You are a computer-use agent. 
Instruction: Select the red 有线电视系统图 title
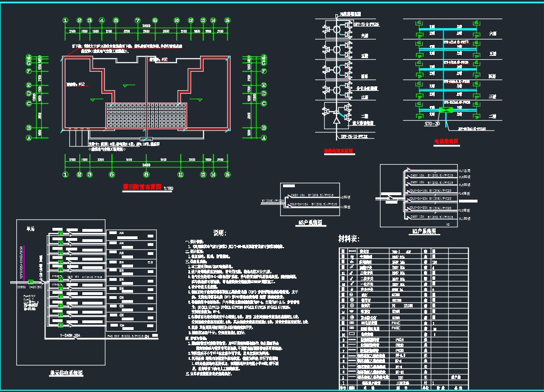[x=338, y=151]
